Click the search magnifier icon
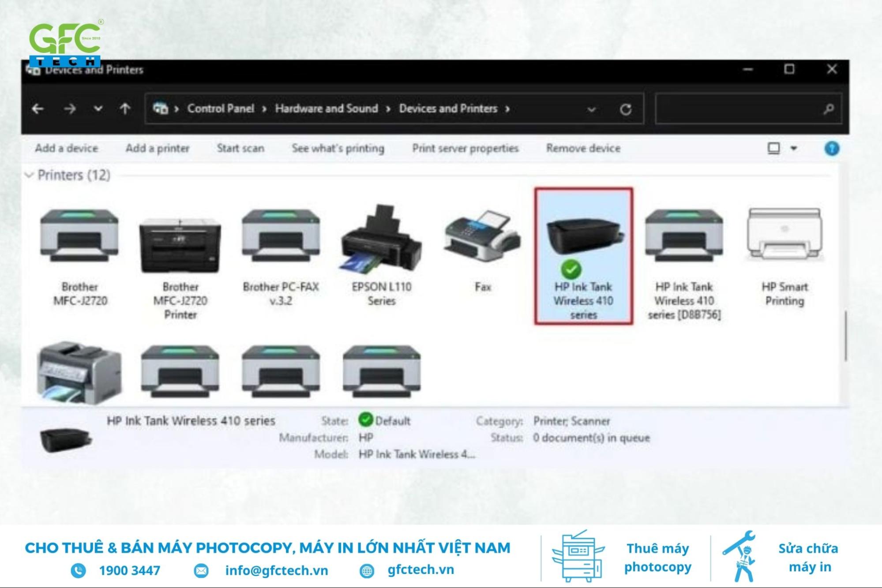 pos(829,109)
